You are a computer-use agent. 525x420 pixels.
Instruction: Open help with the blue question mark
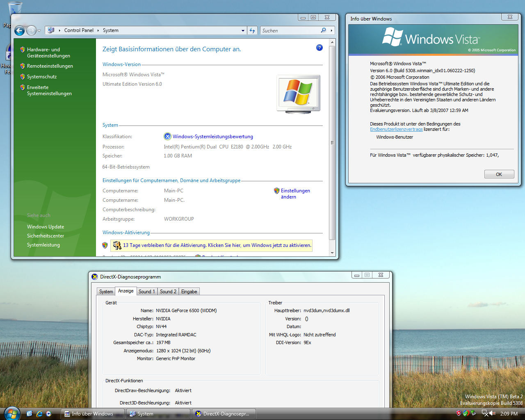tap(320, 48)
